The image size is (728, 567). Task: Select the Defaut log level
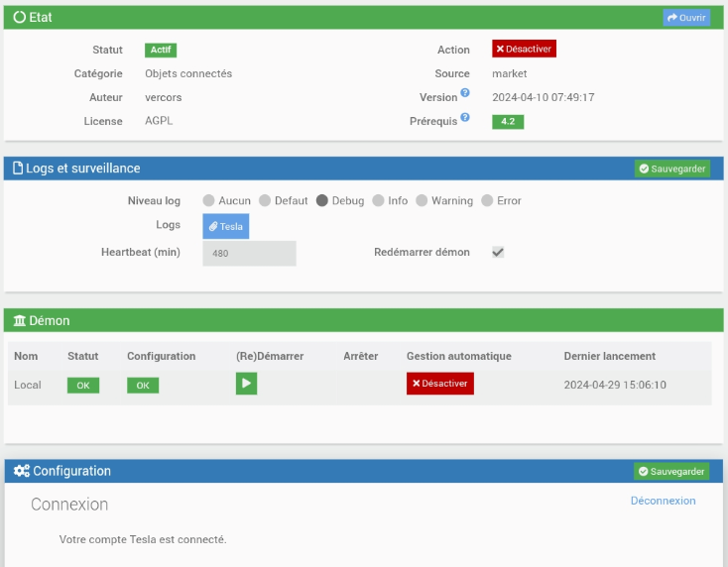(265, 200)
